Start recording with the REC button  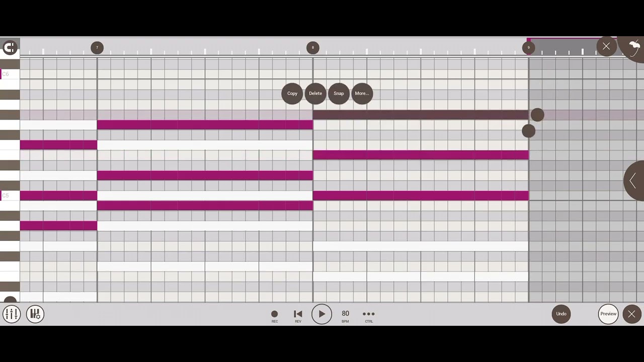tap(275, 316)
